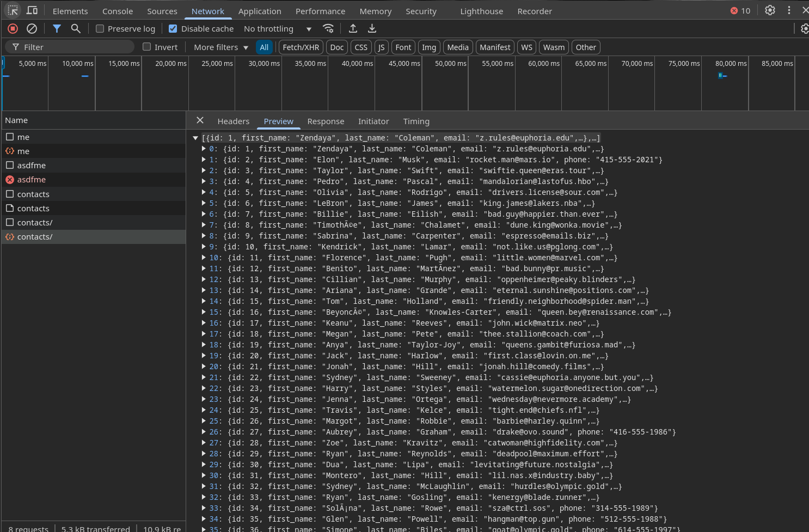The width and height of the screenshot is (809, 532).
Task: Open the Response tab
Action: pos(326,121)
